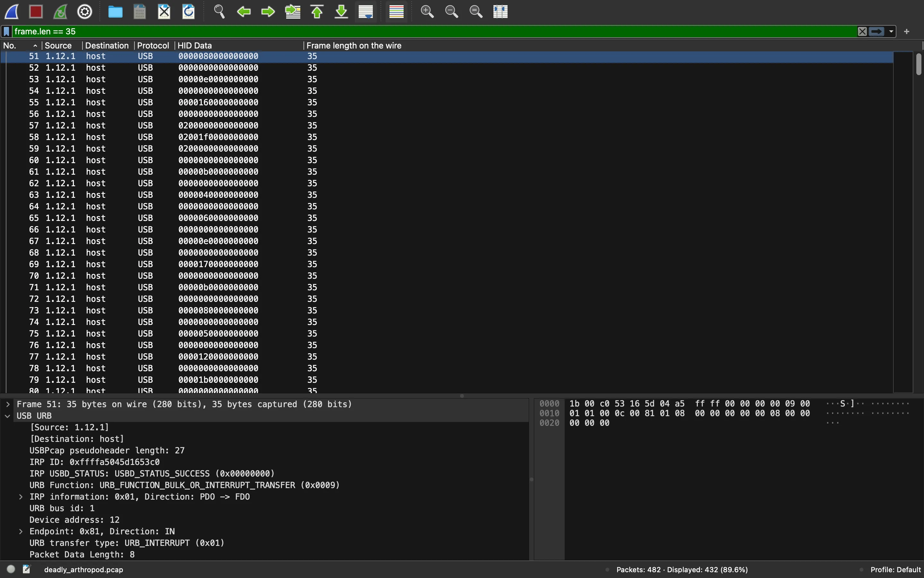Screen dimensions: 924x578
Task: Click the Profile: Default status entry
Action: pos(895,570)
